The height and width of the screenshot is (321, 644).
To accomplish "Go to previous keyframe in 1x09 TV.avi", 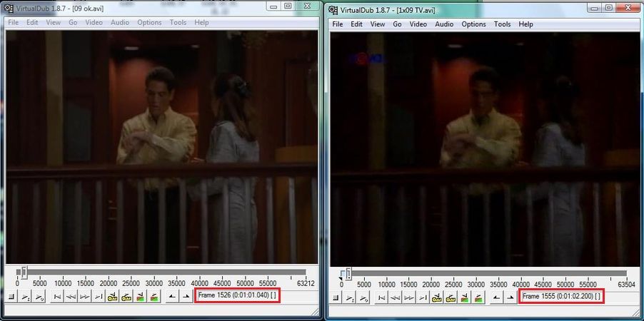I will (436, 297).
